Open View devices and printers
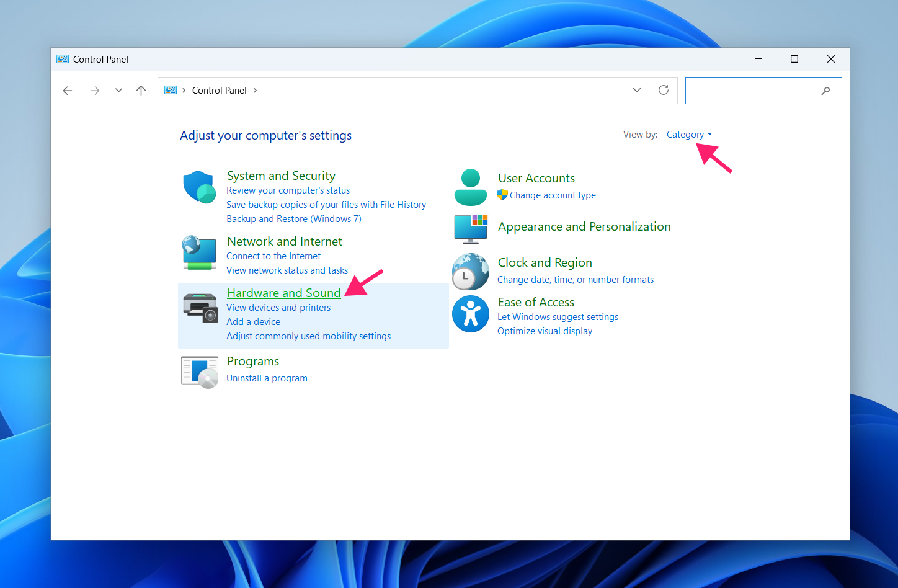 pyautogui.click(x=278, y=308)
